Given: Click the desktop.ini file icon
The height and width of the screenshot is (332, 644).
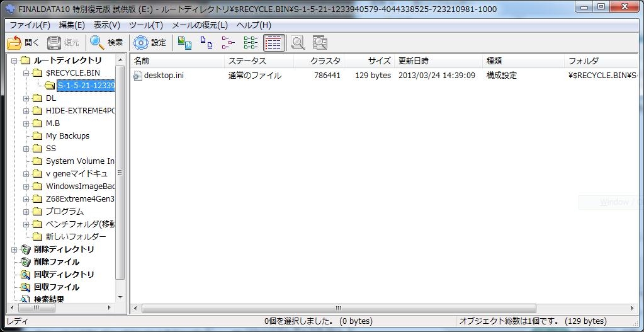Looking at the screenshot, I should [x=138, y=76].
